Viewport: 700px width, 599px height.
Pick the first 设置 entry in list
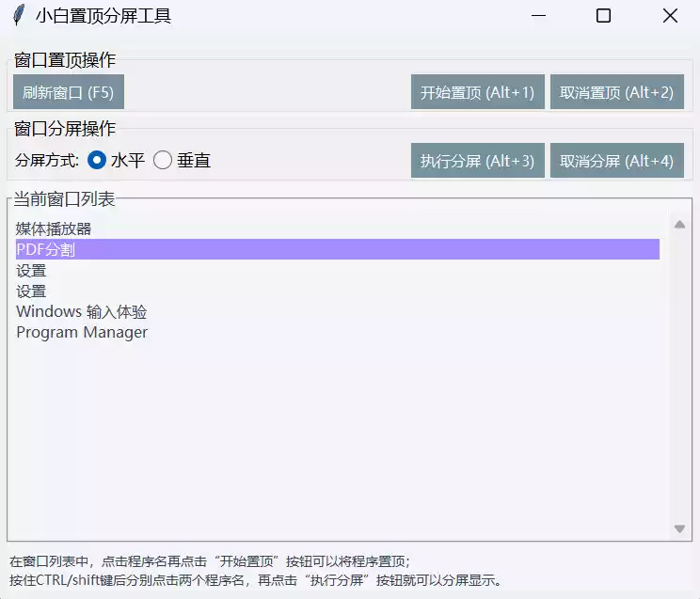tap(31, 270)
